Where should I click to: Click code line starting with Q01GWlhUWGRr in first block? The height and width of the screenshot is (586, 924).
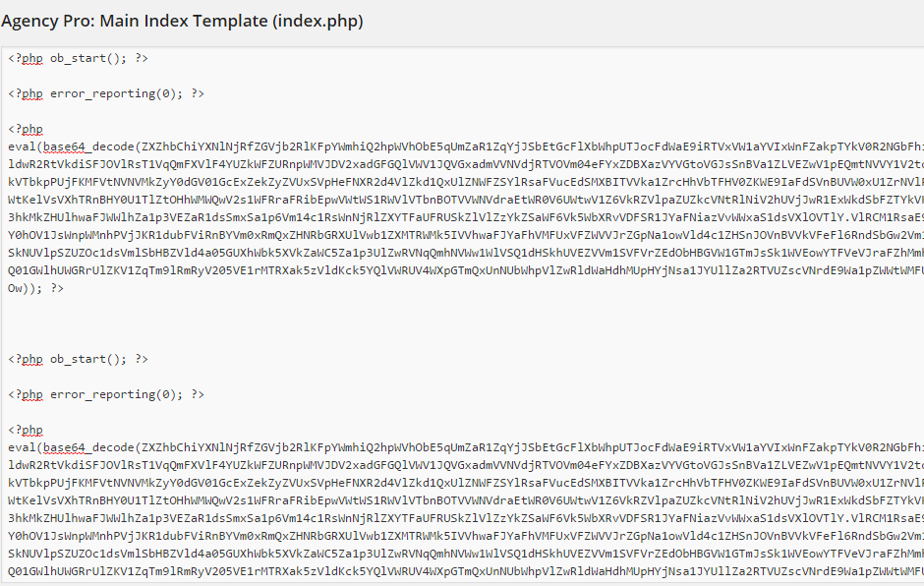click(x=466, y=270)
